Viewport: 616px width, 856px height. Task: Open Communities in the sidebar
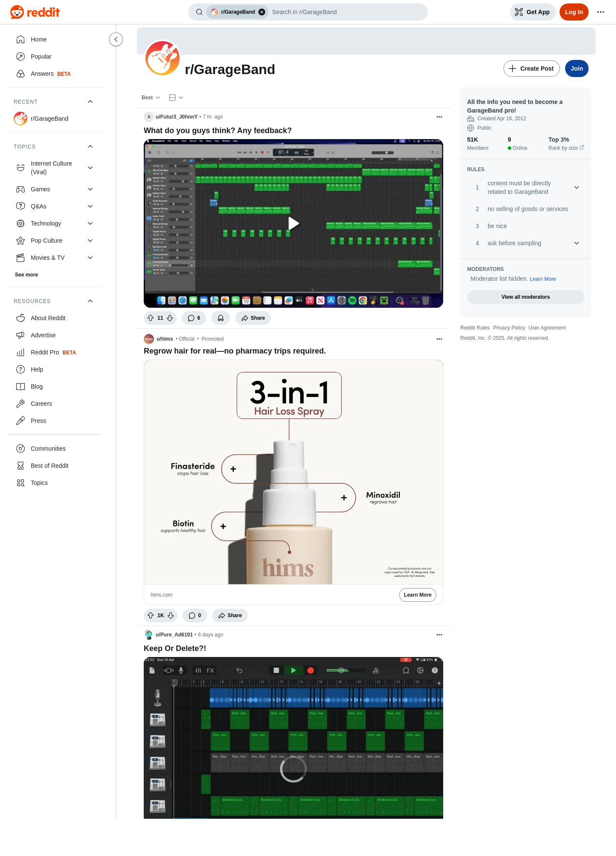pos(54,449)
